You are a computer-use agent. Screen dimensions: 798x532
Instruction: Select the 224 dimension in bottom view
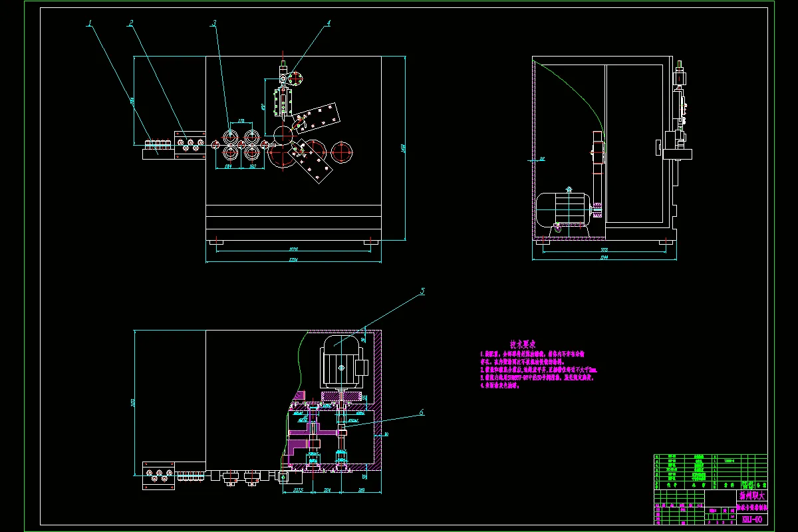[326, 490]
